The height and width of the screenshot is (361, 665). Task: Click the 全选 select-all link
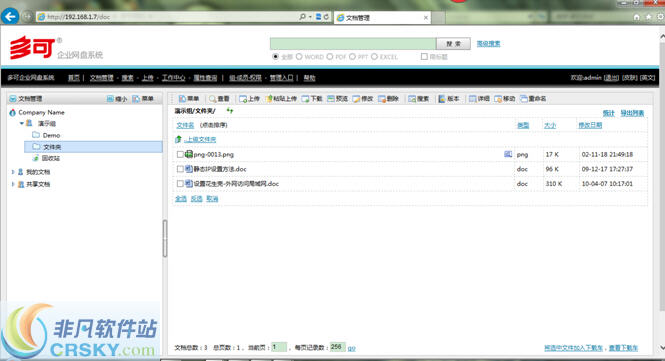pos(181,199)
